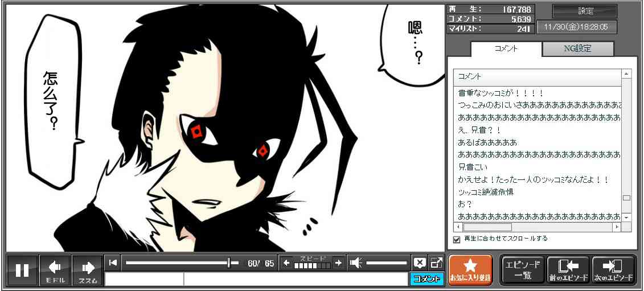This screenshot has height=291, width=644.
Task: Mute the audio via speaker icon
Action: (356, 263)
